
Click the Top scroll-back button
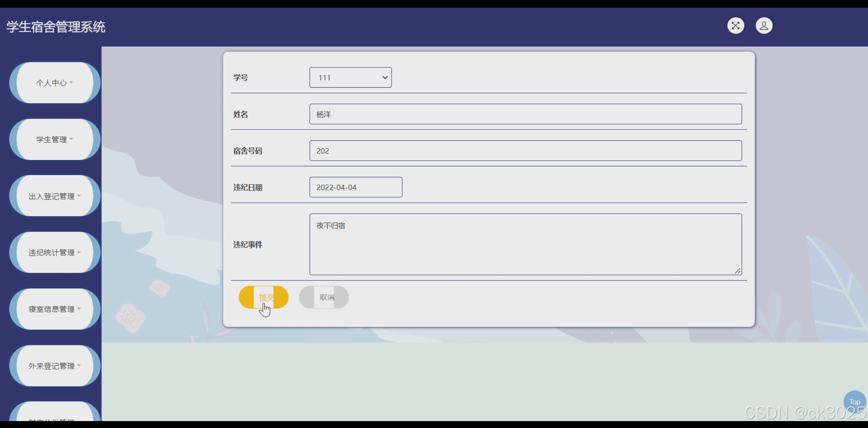click(x=854, y=401)
